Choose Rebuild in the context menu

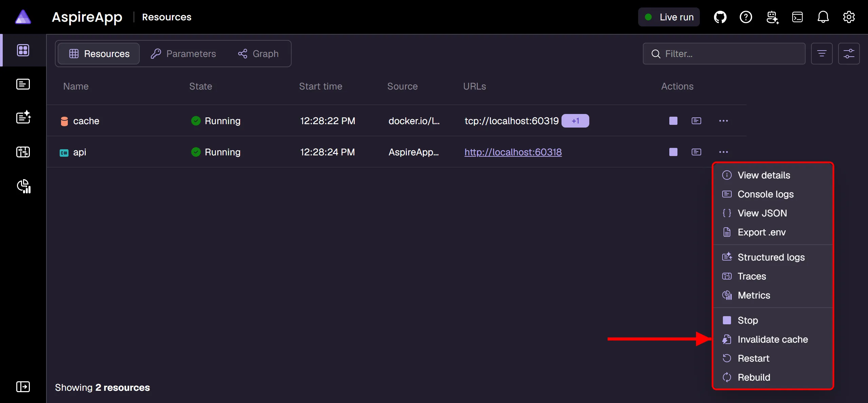click(773, 377)
